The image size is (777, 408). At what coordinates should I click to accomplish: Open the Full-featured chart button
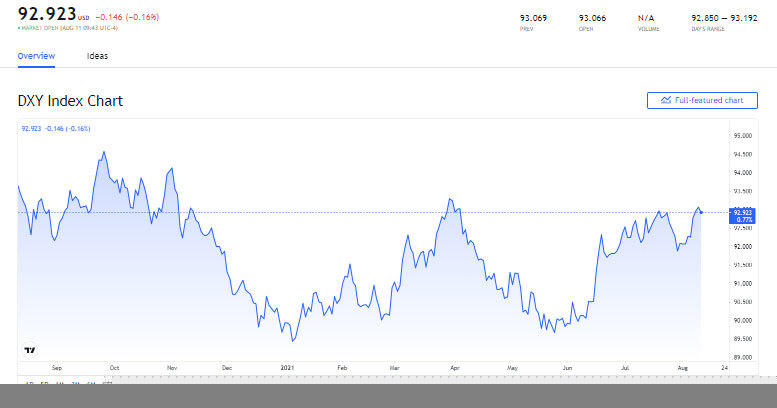click(702, 100)
